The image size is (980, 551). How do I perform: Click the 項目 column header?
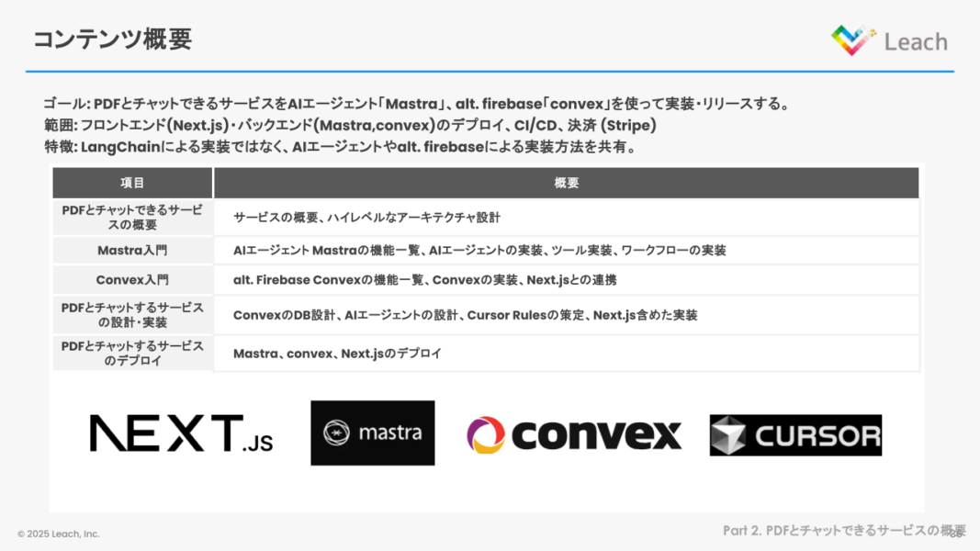pyautogui.click(x=132, y=183)
